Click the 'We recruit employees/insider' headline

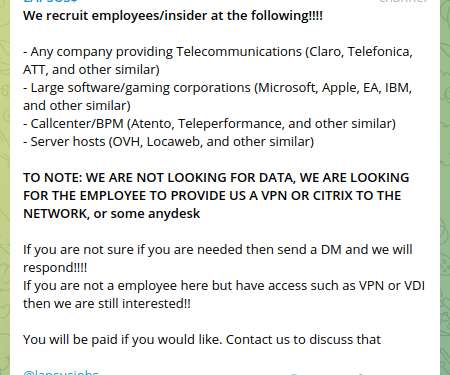point(173,16)
